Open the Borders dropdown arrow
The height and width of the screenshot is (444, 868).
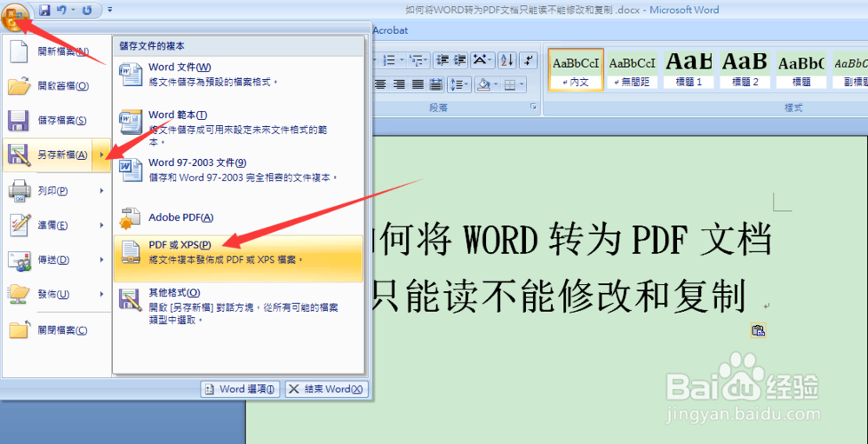(x=522, y=84)
